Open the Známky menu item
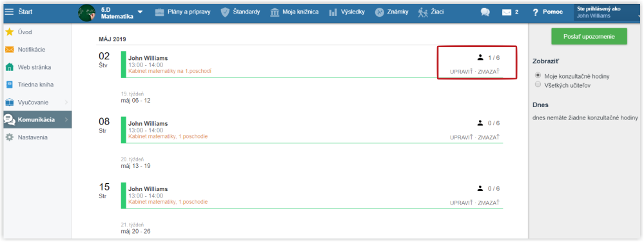The height and width of the screenshot is (242, 644). (x=391, y=12)
